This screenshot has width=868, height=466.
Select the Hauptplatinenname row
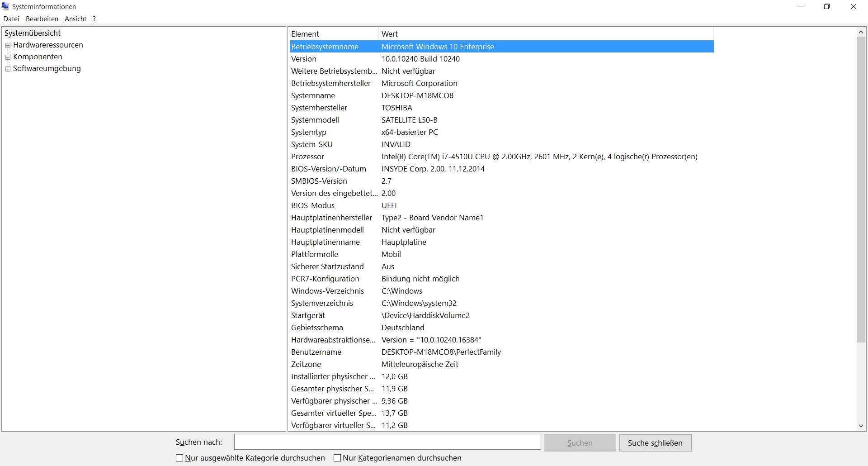[x=502, y=242]
